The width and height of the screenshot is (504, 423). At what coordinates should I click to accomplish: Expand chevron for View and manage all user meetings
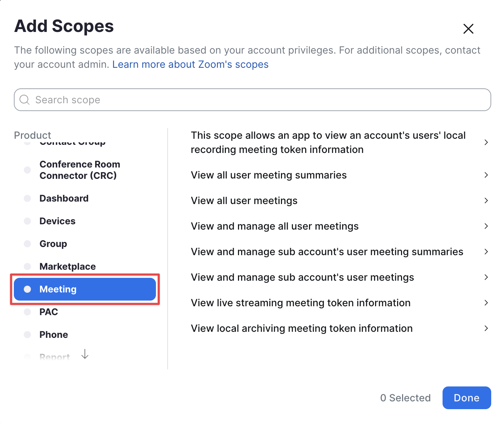[x=486, y=226]
